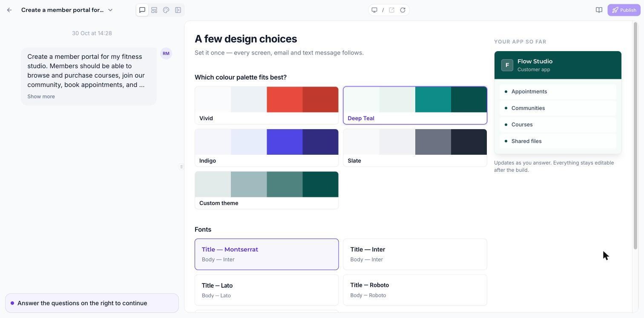644x318 pixels.
Task: Select Title Roboto font pairing
Action: click(x=415, y=290)
